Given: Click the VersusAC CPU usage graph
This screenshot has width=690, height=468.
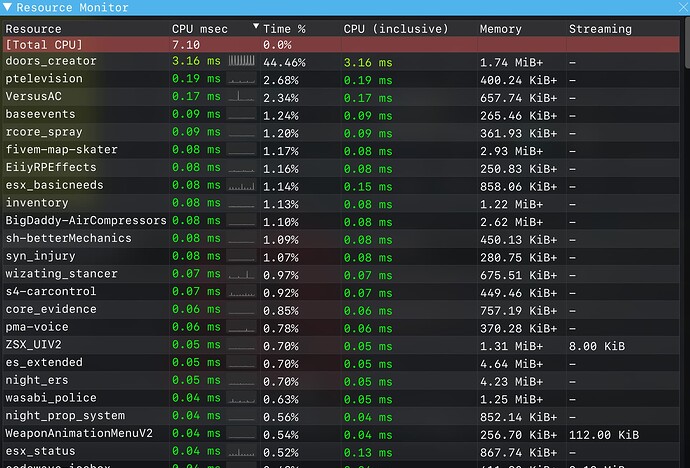Looking at the screenshot, I should tap(242, 97).
